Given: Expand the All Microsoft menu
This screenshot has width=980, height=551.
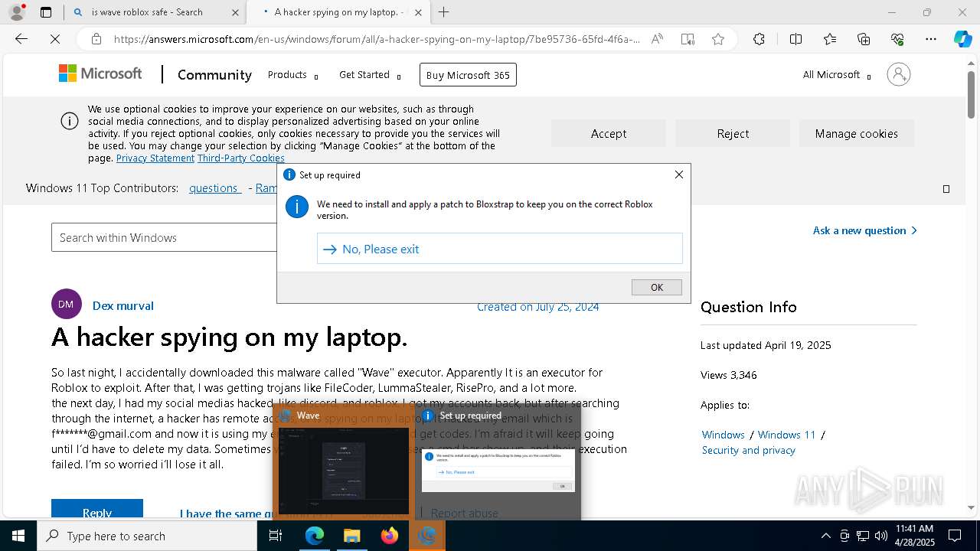Looking at the screenshot, I should pyautogui.click(x=836, y=75).
